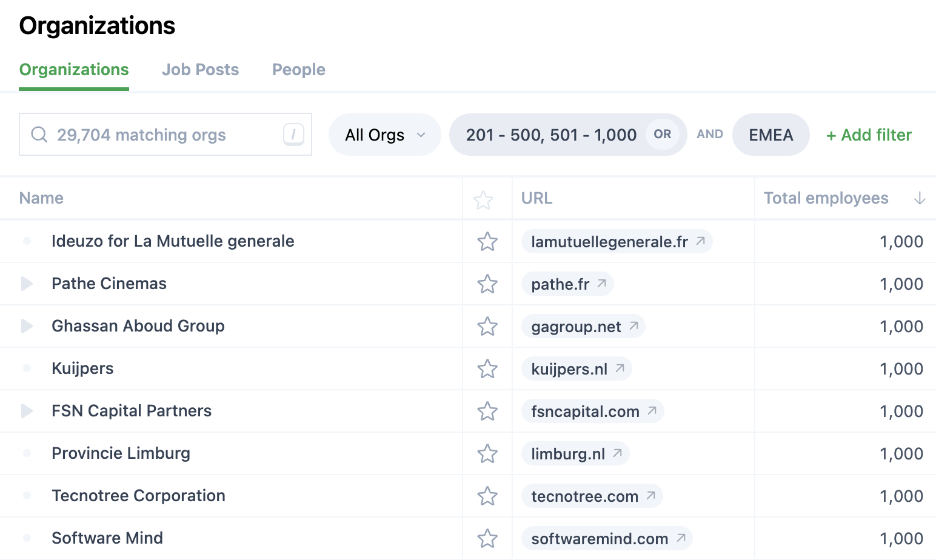Star the Pathe Cinemas organization
Viewport: 936px width, 560px height.
point(487,284)
